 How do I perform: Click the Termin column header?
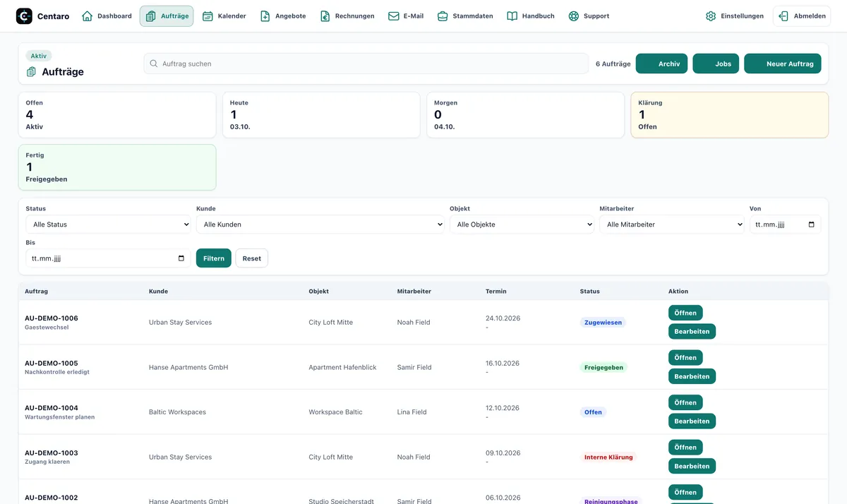496,292
